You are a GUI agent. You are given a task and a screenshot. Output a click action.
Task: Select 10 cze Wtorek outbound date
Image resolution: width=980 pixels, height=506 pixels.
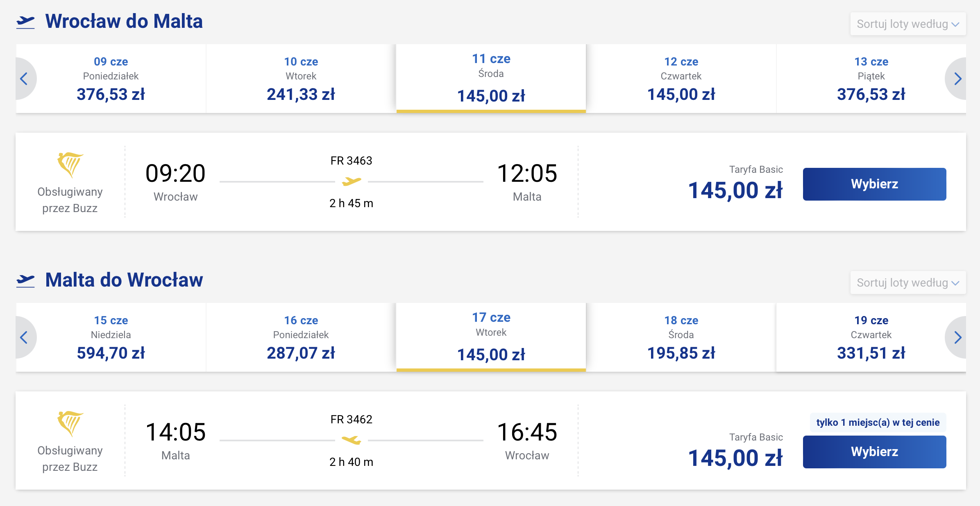pyautogui.click(x=301, y=79)
